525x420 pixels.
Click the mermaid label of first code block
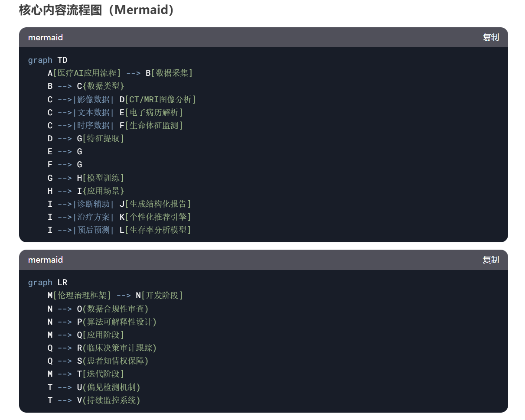[x=46, y=37]
